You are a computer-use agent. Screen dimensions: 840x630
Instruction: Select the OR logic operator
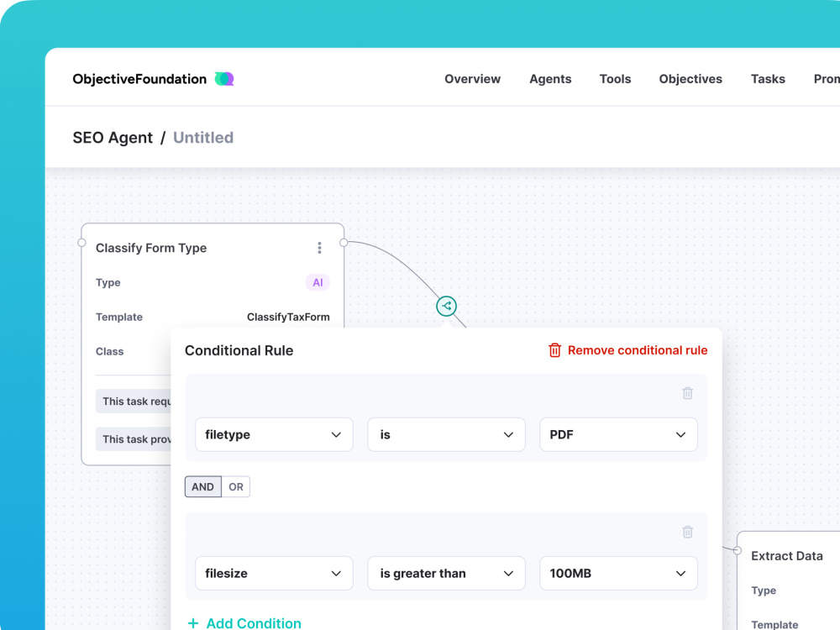[x=236, y=486]
